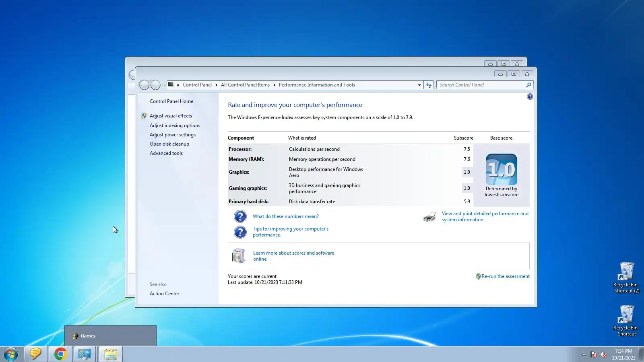This screenshot has width=644, height=362.
Task: Click the software box icon
Action: pyautogui.click(x=239, y=256)
